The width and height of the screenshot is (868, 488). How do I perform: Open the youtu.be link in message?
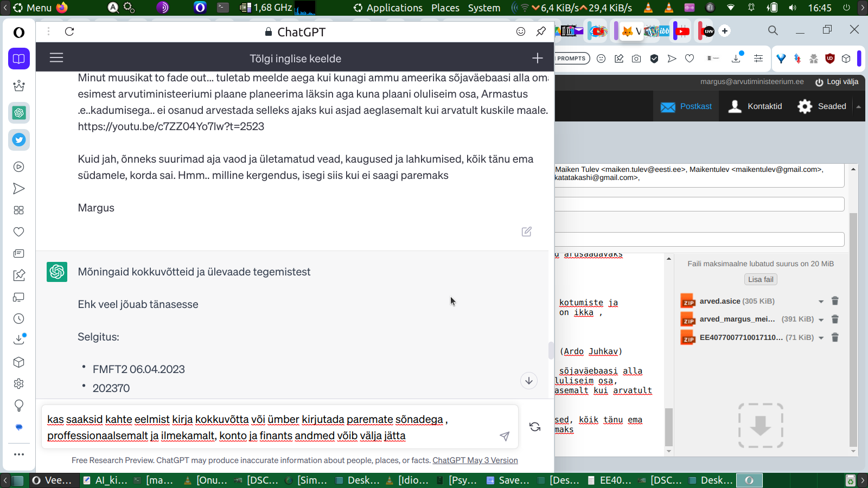point(171,126)
